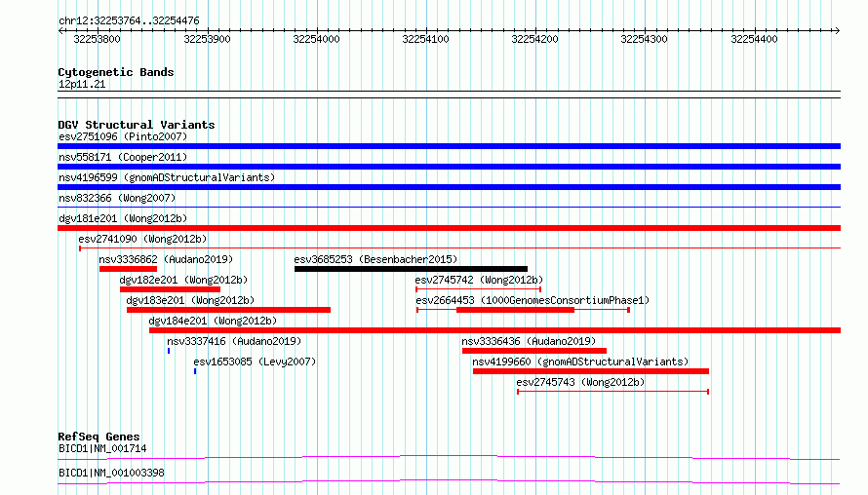
Task: Click ruler position 32253900
Action: click(x=207, y=39)
